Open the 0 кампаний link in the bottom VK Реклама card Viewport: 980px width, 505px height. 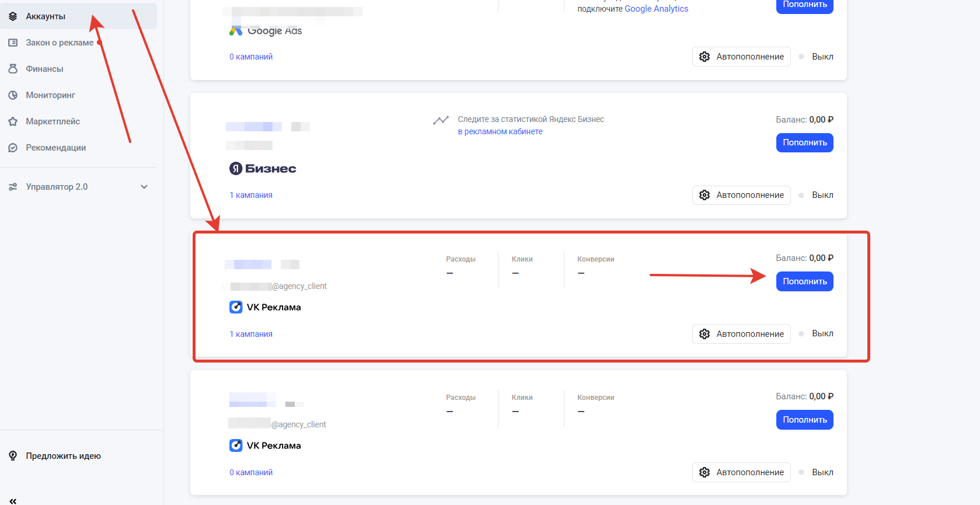(251, 472)
